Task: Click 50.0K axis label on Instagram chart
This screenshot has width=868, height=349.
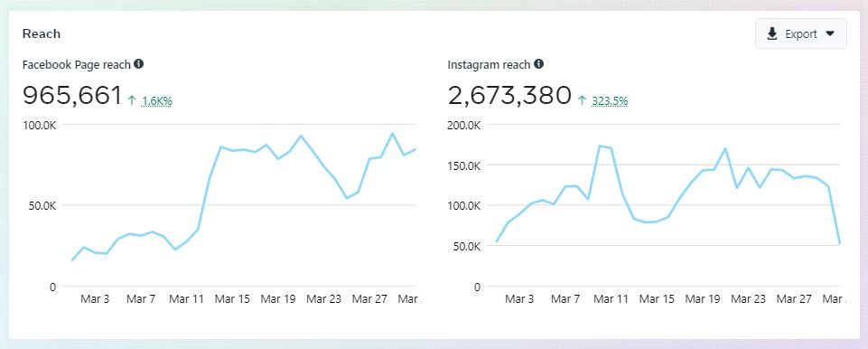Action: [x=467, y=246]
